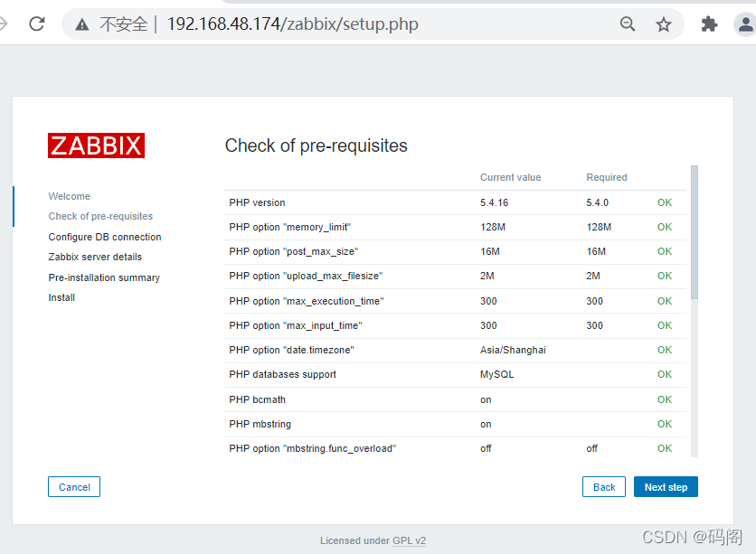This screenshot has height=554, width=756.
Task: Bookmark this page with the star icon
Action: (664, 24)
